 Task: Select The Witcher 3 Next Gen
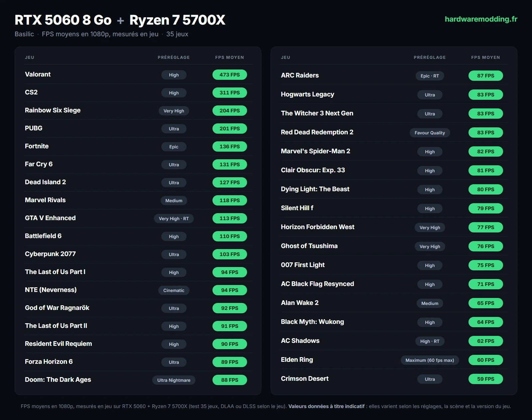point(317,113)
